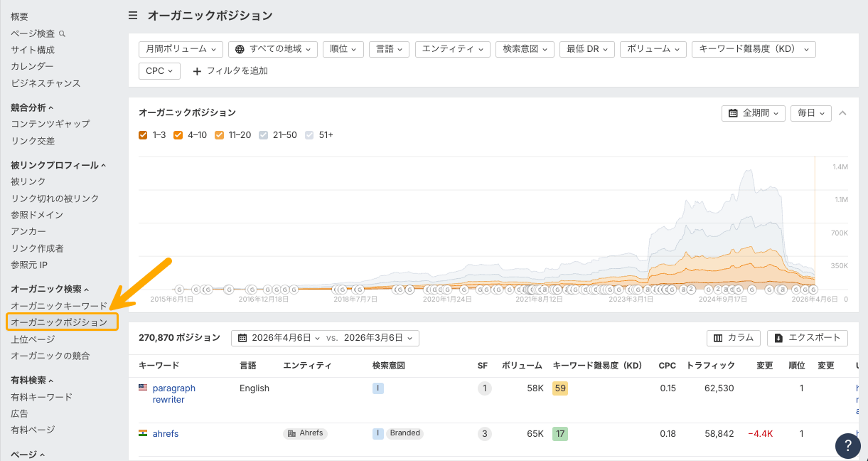Click the エクスポート button
This screenshot has width=868, height=461.
click(x=808, y=338)
